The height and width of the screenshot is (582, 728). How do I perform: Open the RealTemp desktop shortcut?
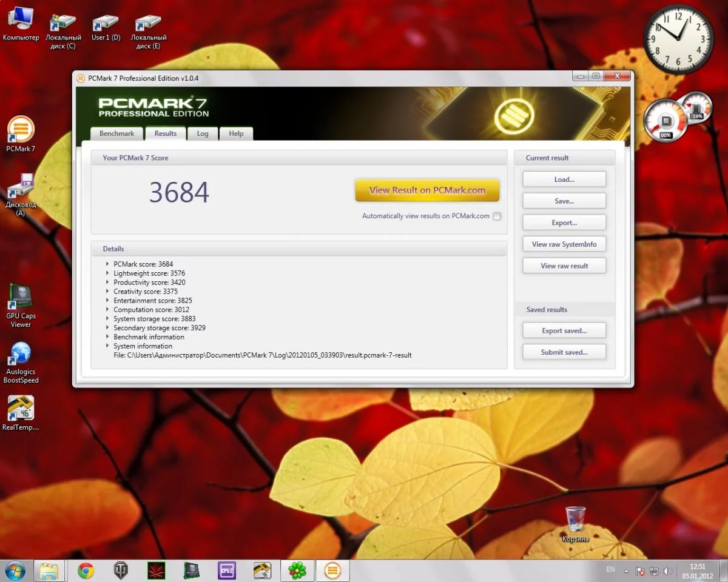click(21, 410)
